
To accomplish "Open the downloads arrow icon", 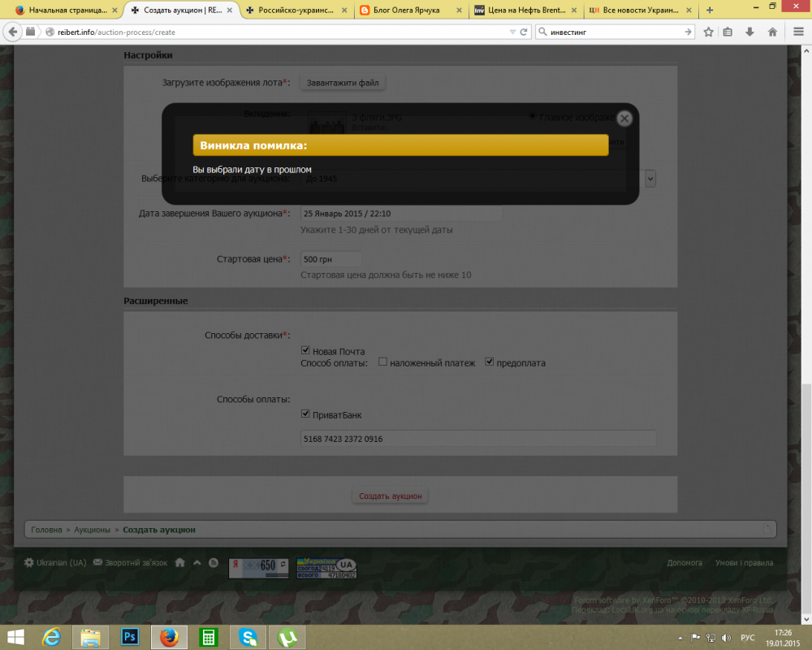I will pyautogui.click(x=749, y=32).
